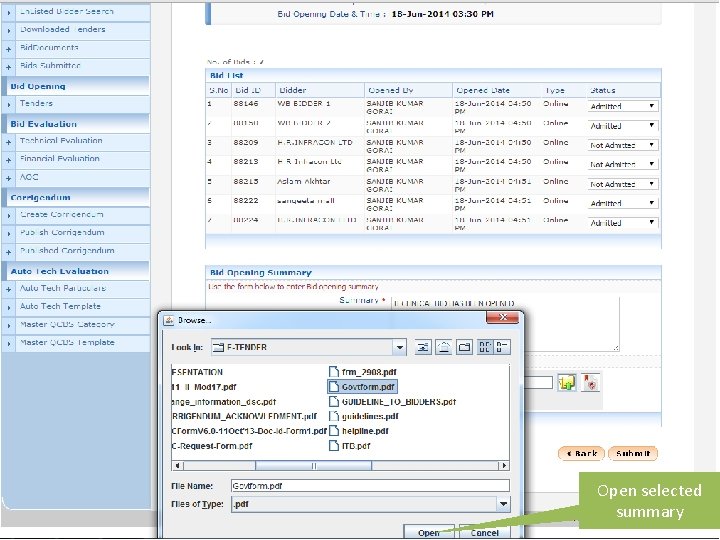
Task: Go up one folder level in Browse dialog
Action: [422, 347]
